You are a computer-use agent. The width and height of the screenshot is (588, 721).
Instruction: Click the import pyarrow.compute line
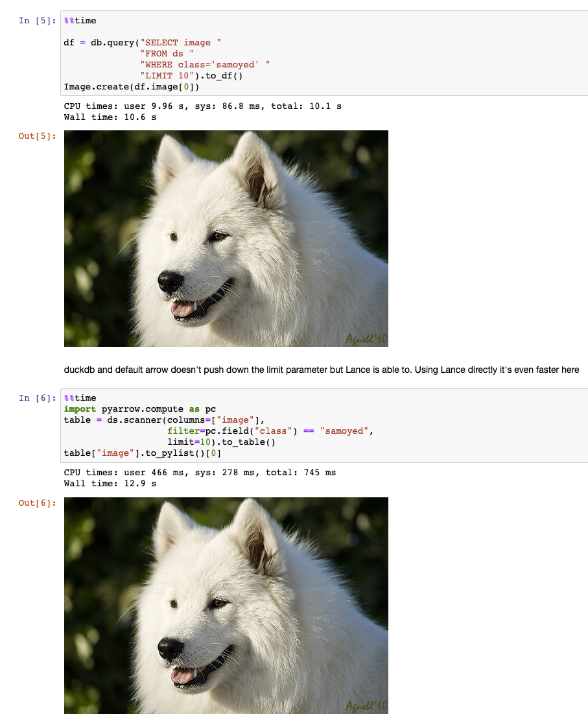pos(140,409)
